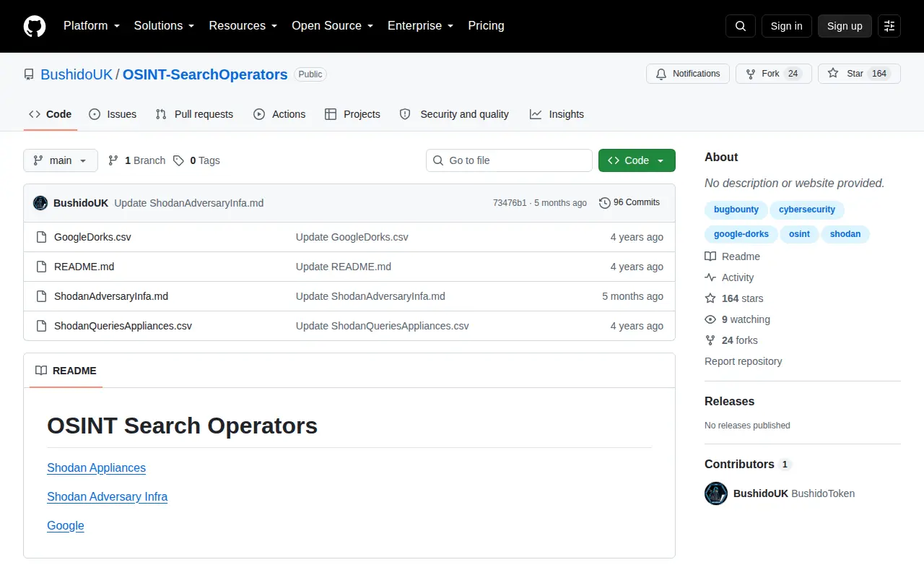Open the BushidoUK owner link
Viewport: 924px width, 578px height.
coord(77,74)
